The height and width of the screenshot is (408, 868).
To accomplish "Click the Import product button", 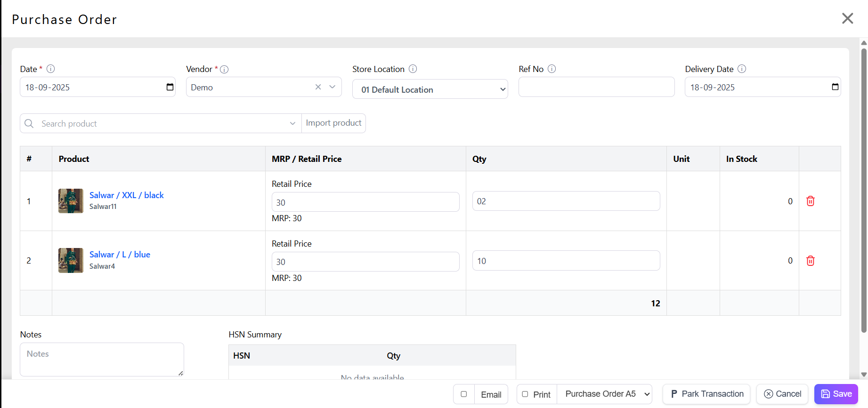I will click(x=333, y=123).
